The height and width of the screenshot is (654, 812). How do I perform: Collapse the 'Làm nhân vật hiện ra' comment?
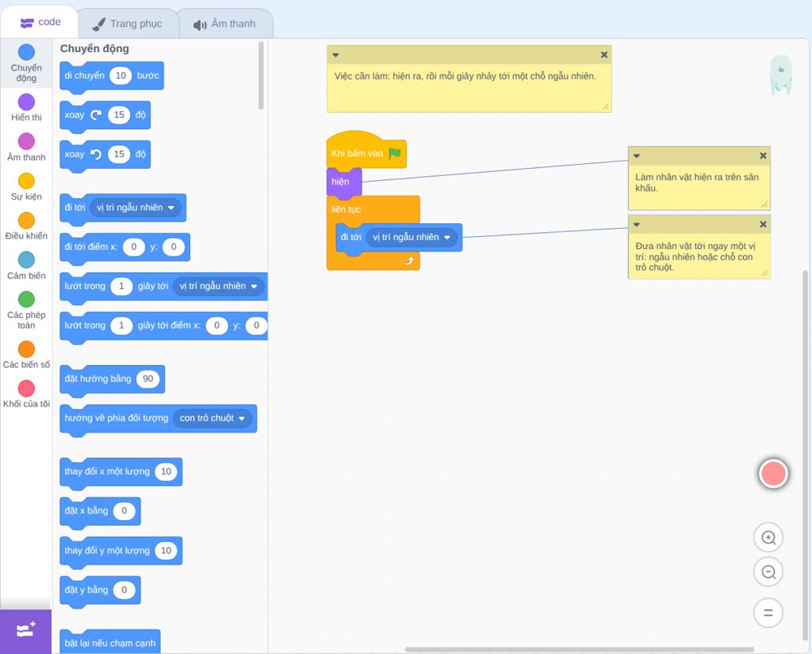click(637, 156)
